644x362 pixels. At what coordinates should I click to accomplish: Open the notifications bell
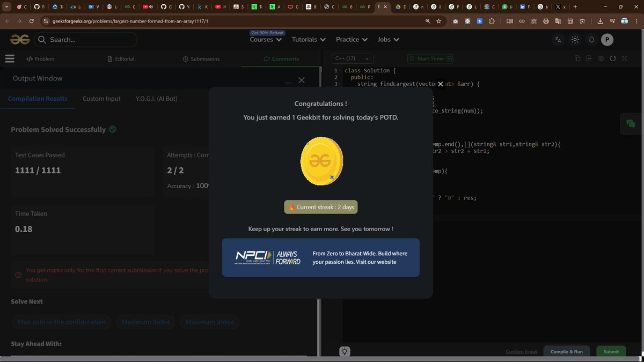(591, 40)
